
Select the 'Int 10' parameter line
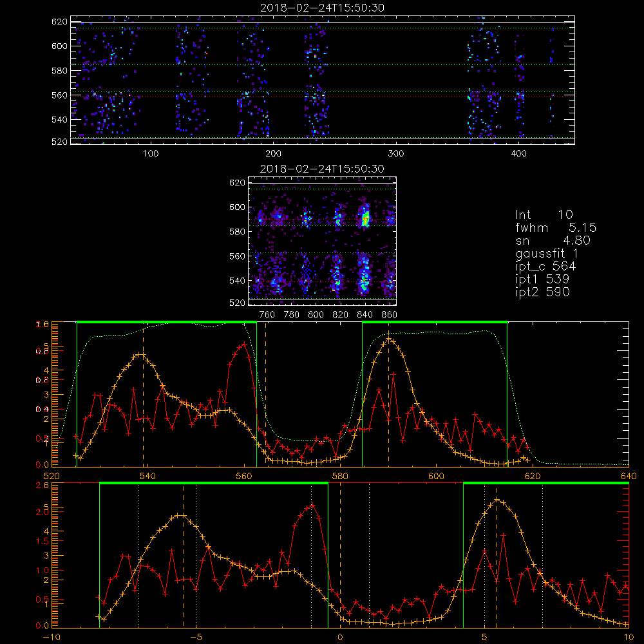tap(544, 215)
